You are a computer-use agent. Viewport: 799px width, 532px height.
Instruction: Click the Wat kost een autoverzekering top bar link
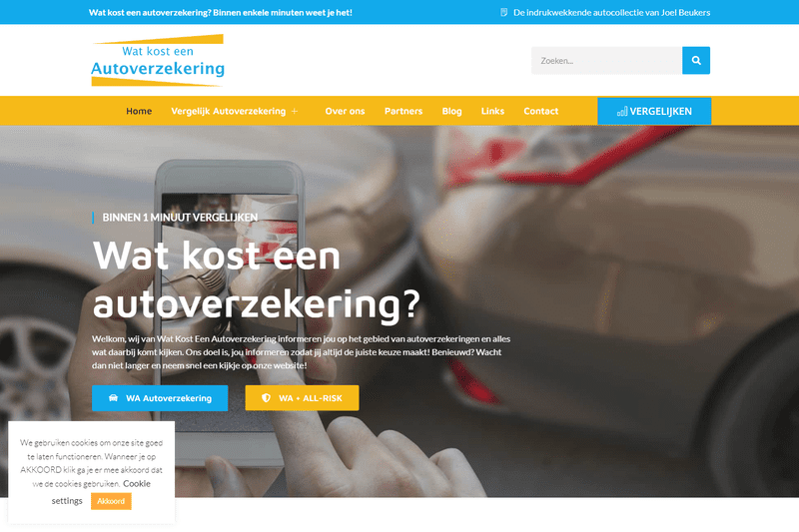pos(220,12)
